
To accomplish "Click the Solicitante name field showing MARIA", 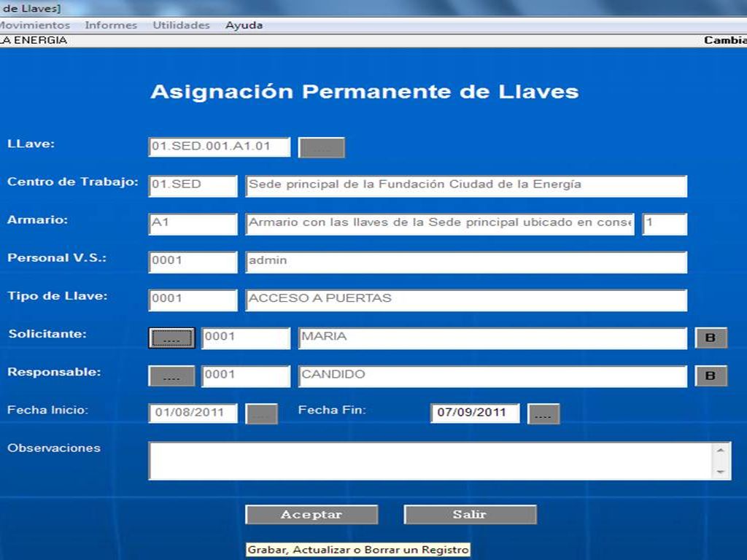I will click(492, 338).
